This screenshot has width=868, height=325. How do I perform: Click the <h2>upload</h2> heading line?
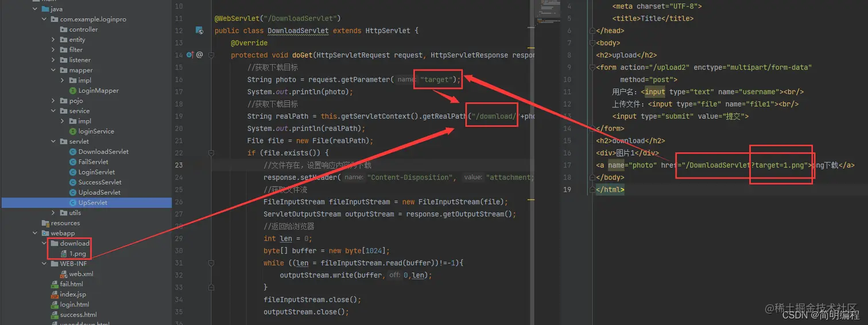click(626, 55)
